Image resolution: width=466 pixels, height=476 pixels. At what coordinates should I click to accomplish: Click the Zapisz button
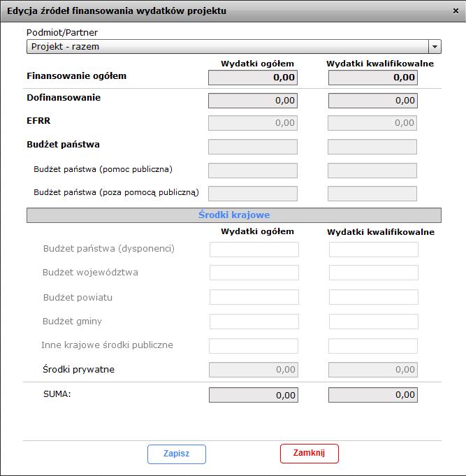point(177,454)
